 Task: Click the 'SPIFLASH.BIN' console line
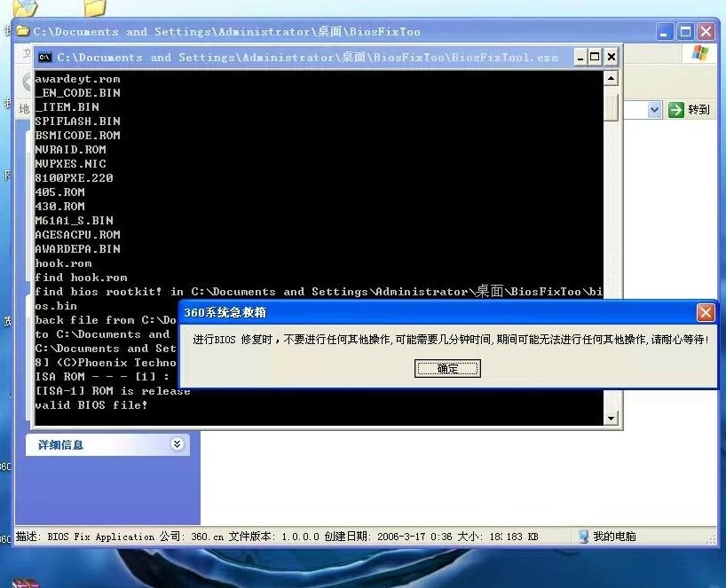78,122
